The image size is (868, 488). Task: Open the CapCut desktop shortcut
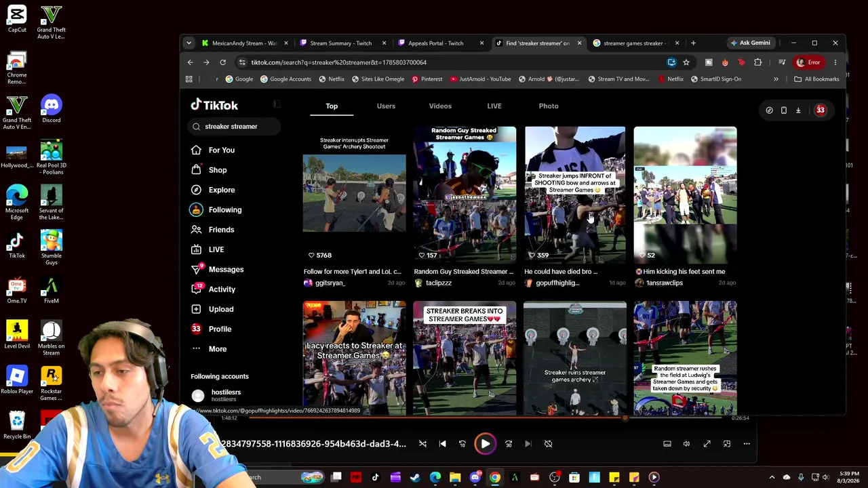[x=17, y=18]
